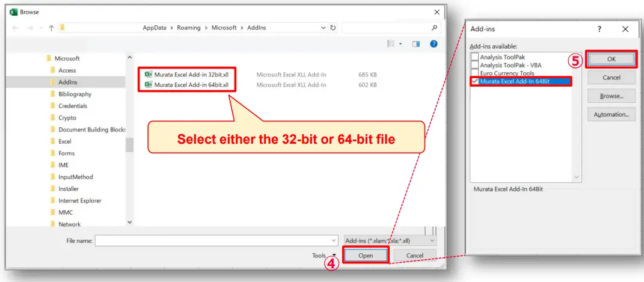Click Roaming in the address path
This screenshot has height=282, width=644.
point(189,28)
